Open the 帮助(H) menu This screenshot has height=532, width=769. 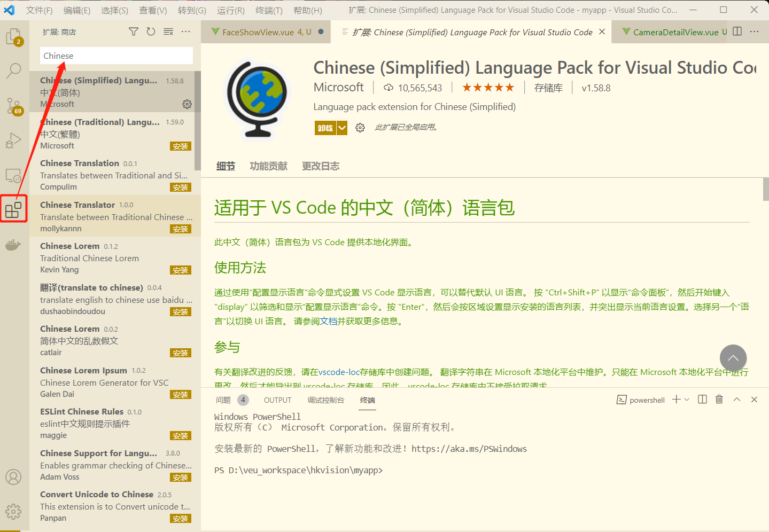point(308,10)
